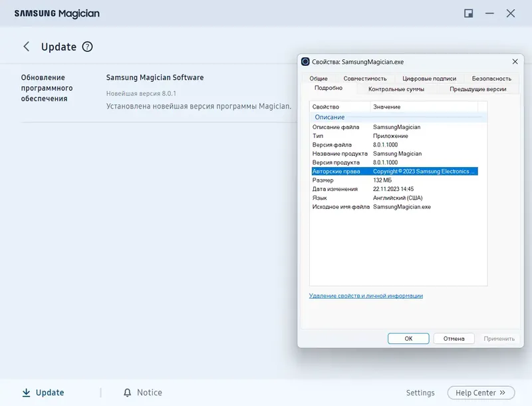Select the Дата изменения row
Screen dimensions: 532x406
(395, 189)
